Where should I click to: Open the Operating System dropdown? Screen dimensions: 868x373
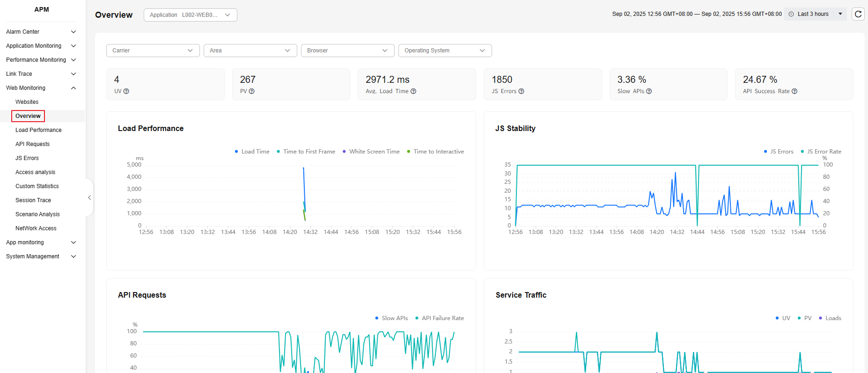click(x=445, y=51)
